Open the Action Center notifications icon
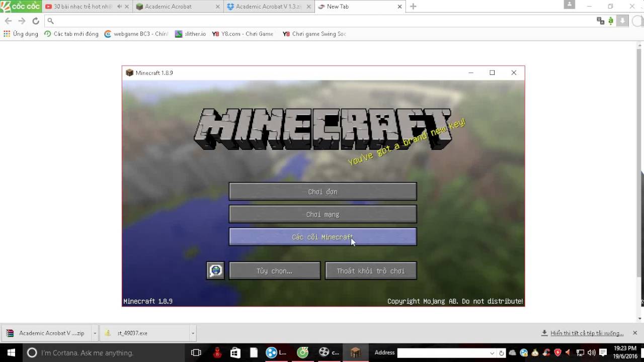 [603, 352]
